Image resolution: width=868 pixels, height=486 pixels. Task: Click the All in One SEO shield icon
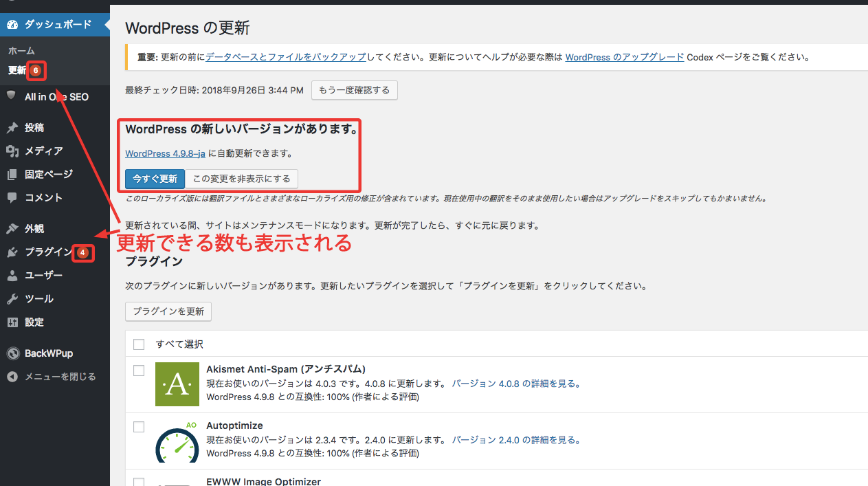12,96
